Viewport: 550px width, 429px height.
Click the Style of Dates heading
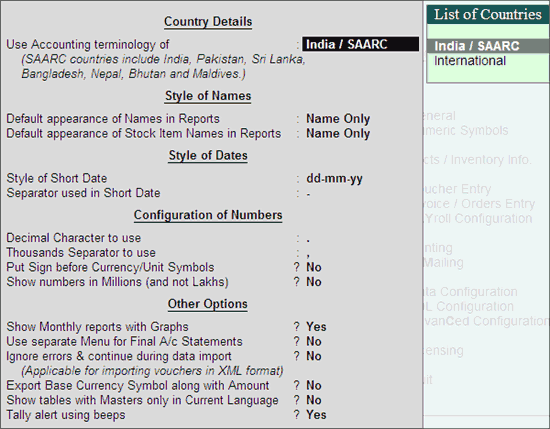[x=208, y=155]
